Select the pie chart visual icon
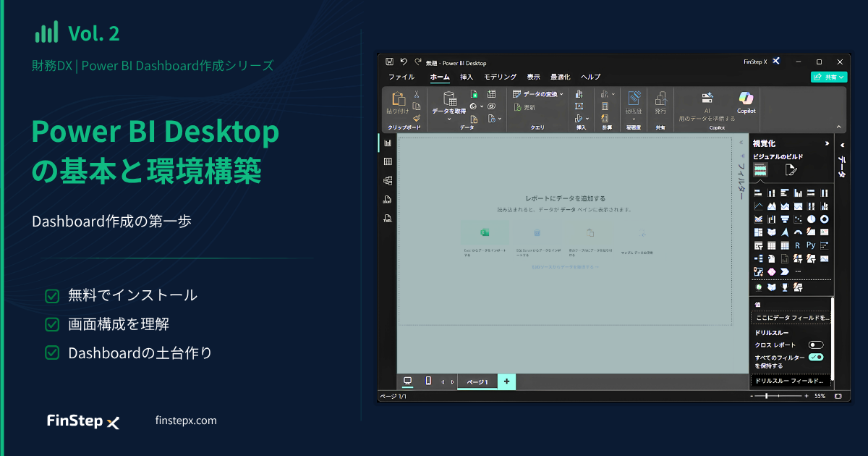Image resolution: width=868 pixels, height=456 pixels. coord(812,219)
